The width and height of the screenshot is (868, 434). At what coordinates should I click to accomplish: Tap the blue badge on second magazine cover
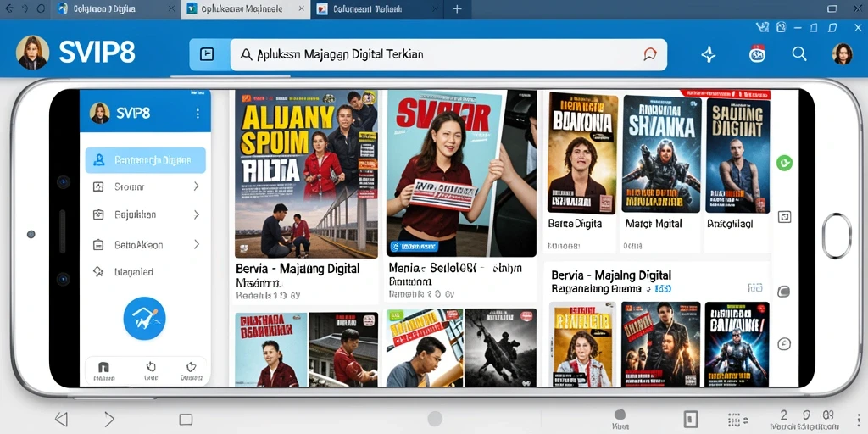[x=414, y=247]
